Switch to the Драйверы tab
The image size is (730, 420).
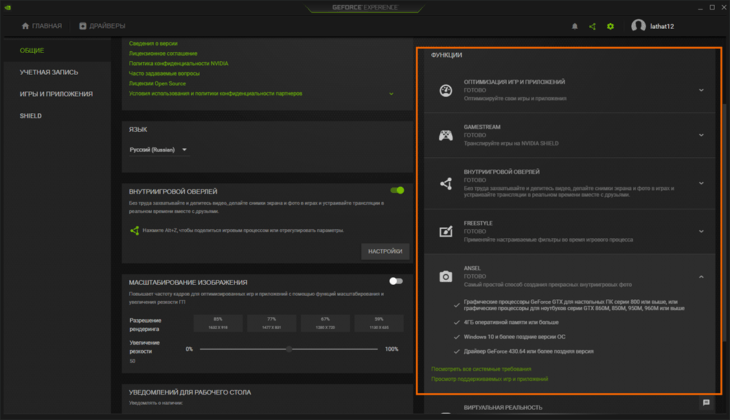102,26
